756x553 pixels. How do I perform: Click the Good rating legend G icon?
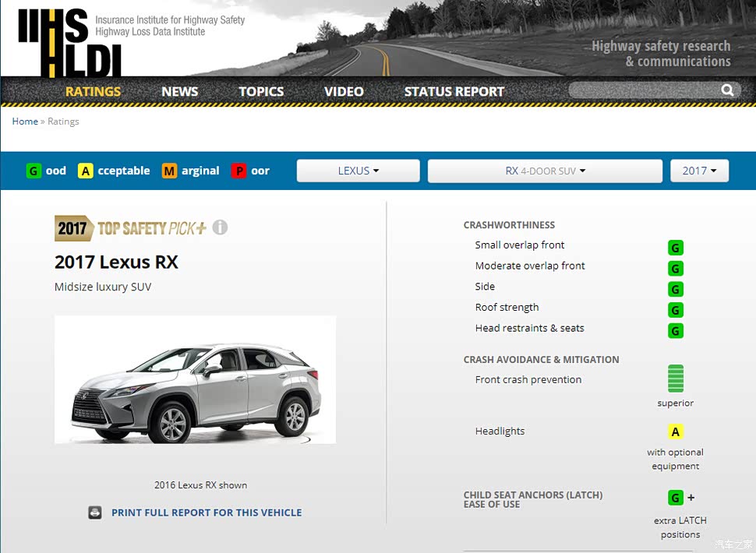pyautogui.click(x=34, y=171)
